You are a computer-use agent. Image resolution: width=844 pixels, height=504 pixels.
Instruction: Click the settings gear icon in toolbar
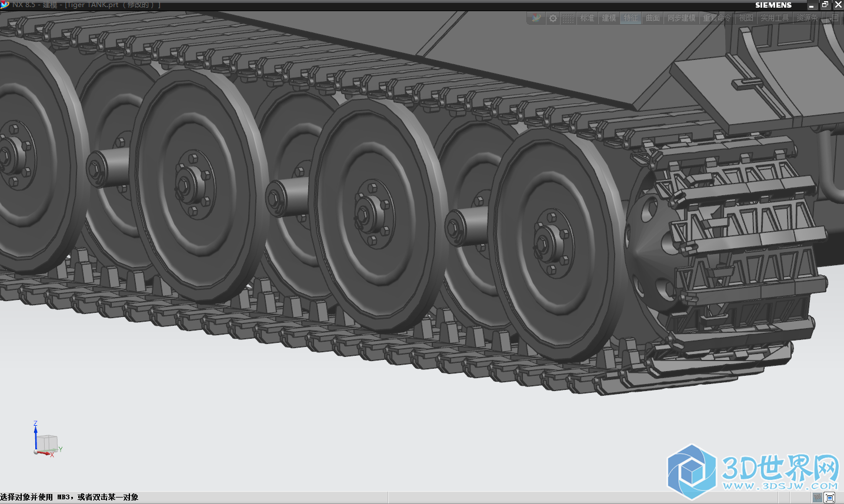point(553,18)
